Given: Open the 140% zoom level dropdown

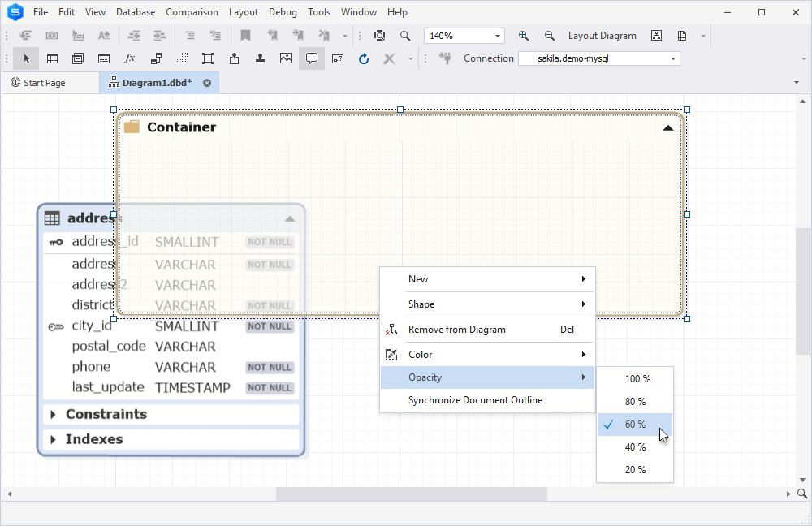Looking at the screenshot, I should pyautogui.click(x=497, y=36).
